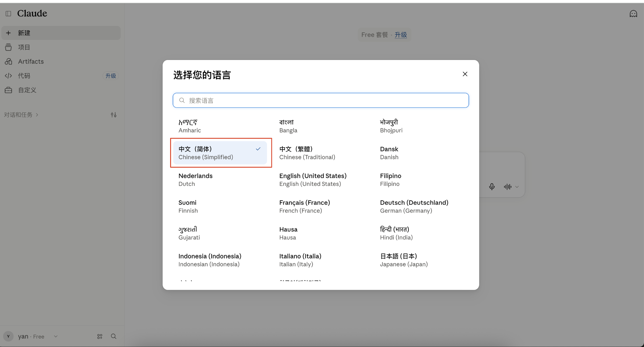
Task: Open the dropdown arrow next to voice mode
Action: pyautogui.click(x=517, y=187)
